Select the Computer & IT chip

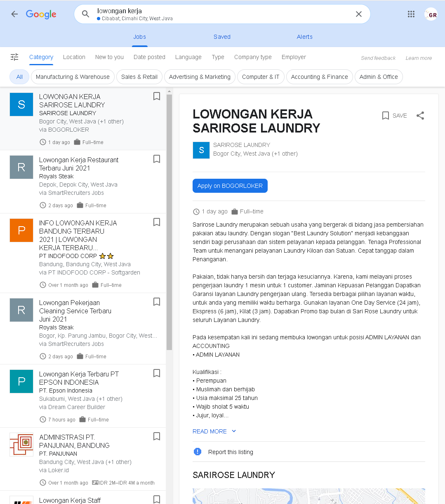pos(261,77)
